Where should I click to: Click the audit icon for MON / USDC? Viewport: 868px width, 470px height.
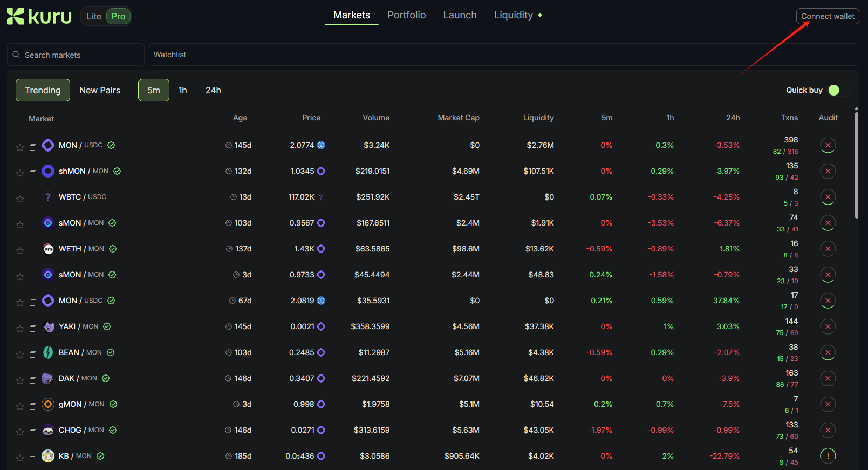[828, 145]
